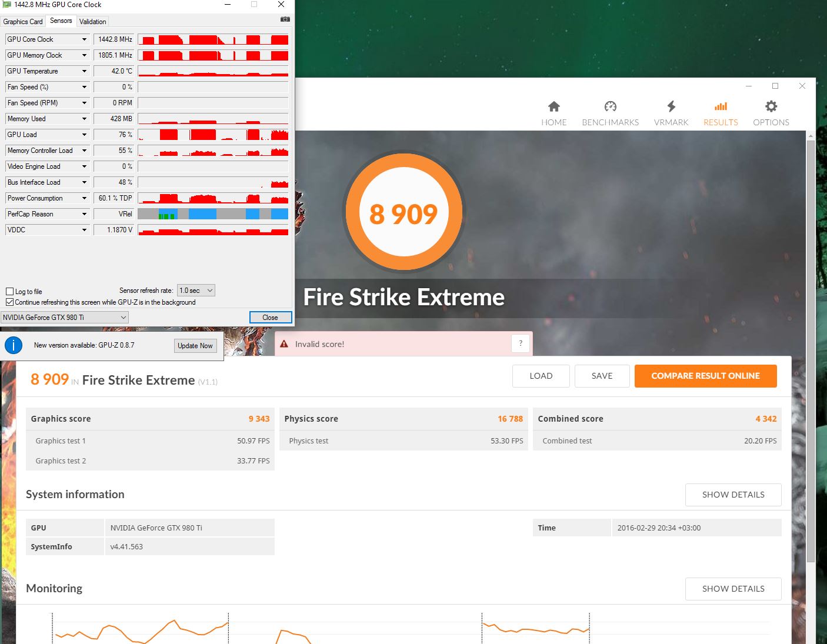Click the VDDC value 1.1870 V
This screenshot has width=827, height=644.
[x=114, y=230]
